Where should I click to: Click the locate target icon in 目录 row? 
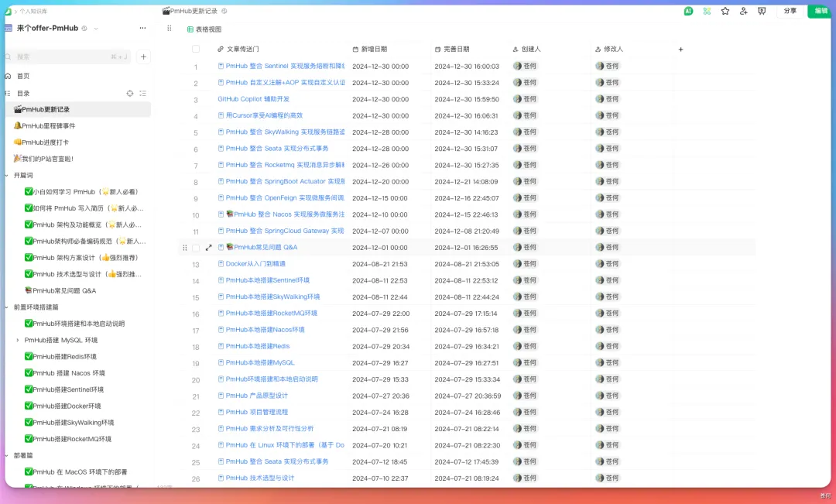(130, 93)
